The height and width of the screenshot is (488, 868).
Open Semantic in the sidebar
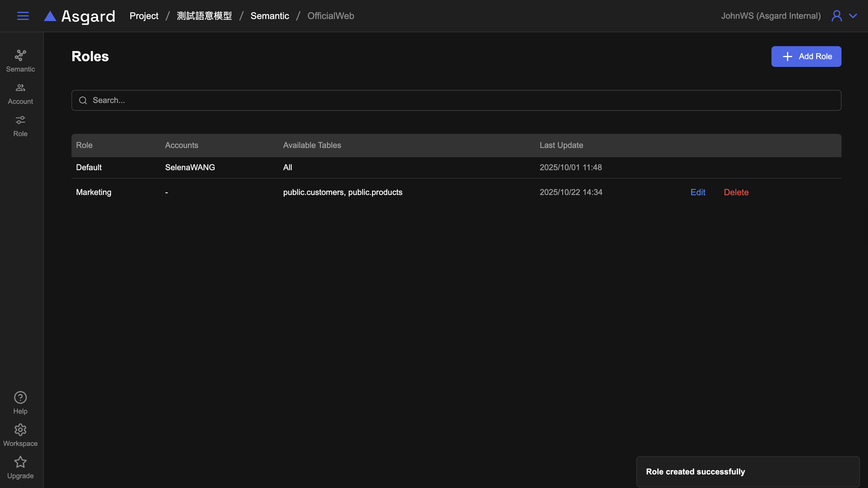coord(20,61)
